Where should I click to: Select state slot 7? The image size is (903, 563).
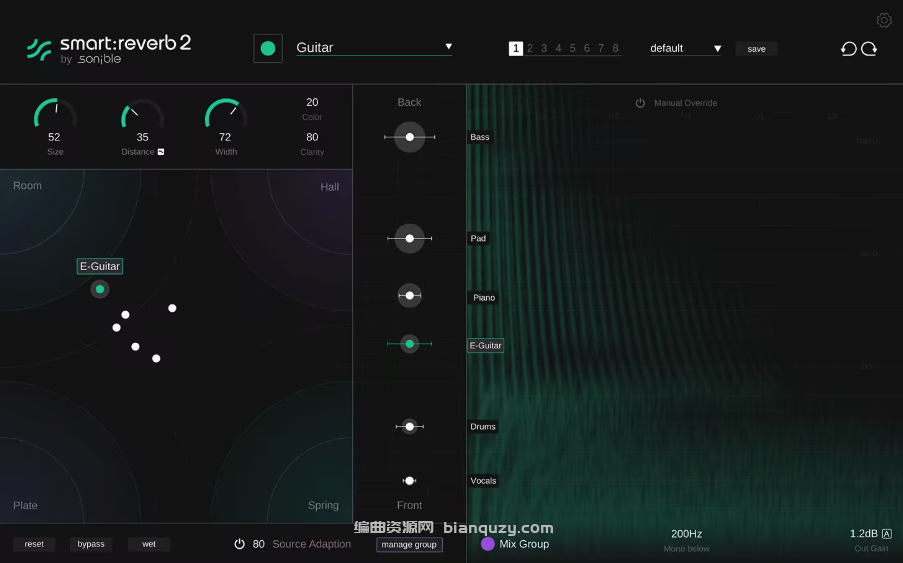601,48
